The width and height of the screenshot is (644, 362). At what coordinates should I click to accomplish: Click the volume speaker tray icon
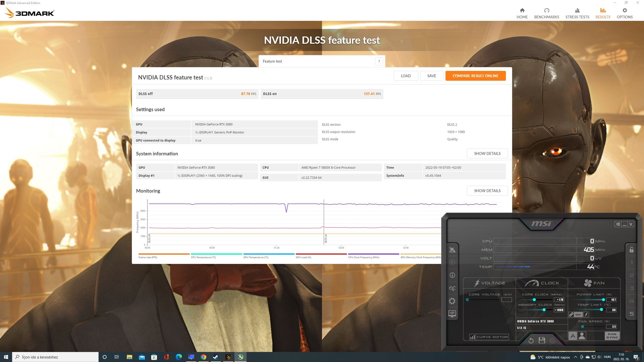click(x=599, y=357)
